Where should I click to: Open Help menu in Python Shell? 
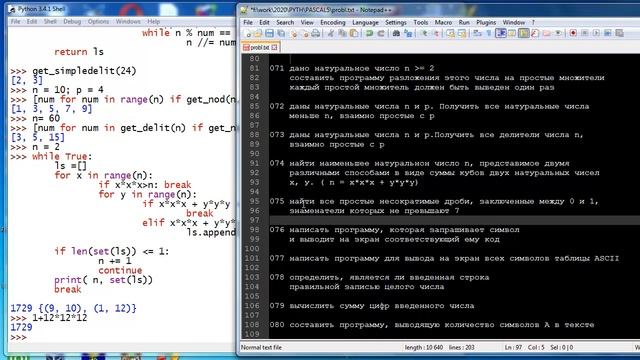(x=153, y=22)
